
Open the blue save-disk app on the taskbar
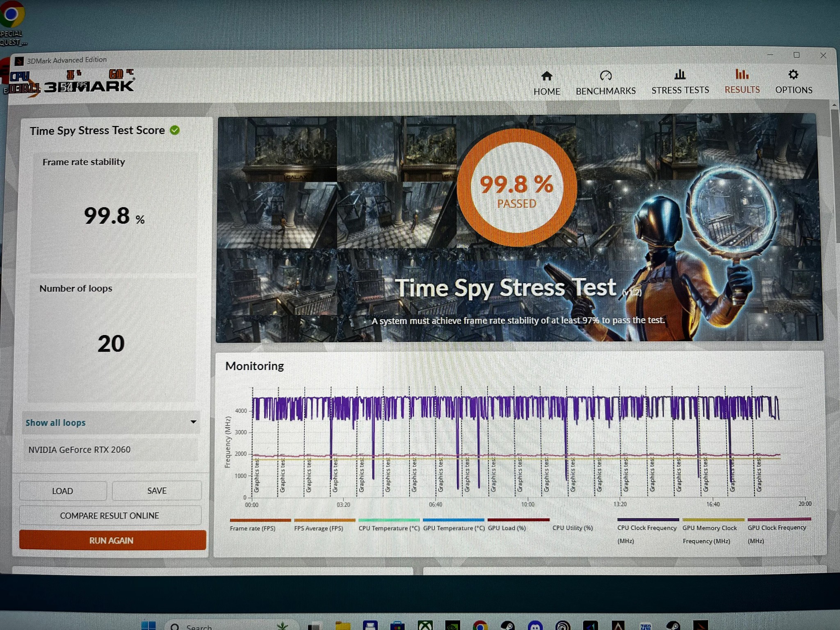click(370, 625)
